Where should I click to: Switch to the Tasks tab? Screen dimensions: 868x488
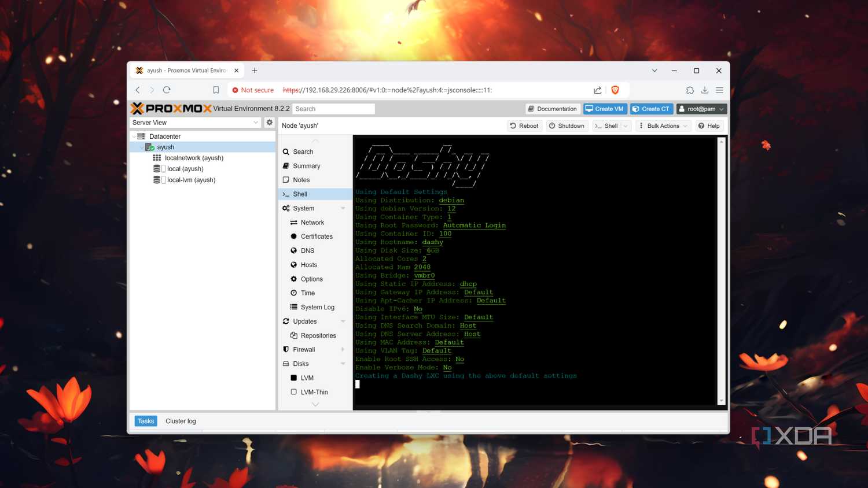point(146,421)
